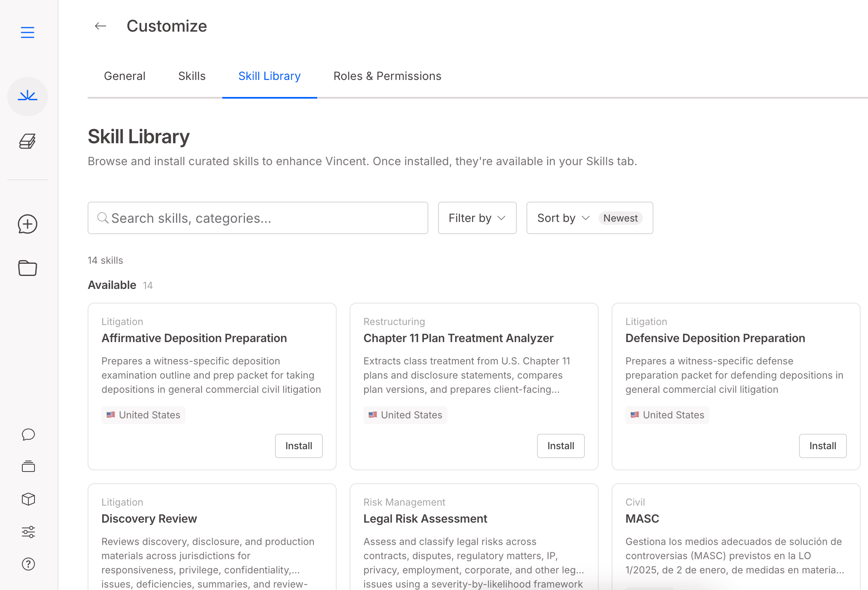The width and height of the screenshot is (868, 590).
Task: Click the cube icon in sidebar
Action: click(28, 499)
